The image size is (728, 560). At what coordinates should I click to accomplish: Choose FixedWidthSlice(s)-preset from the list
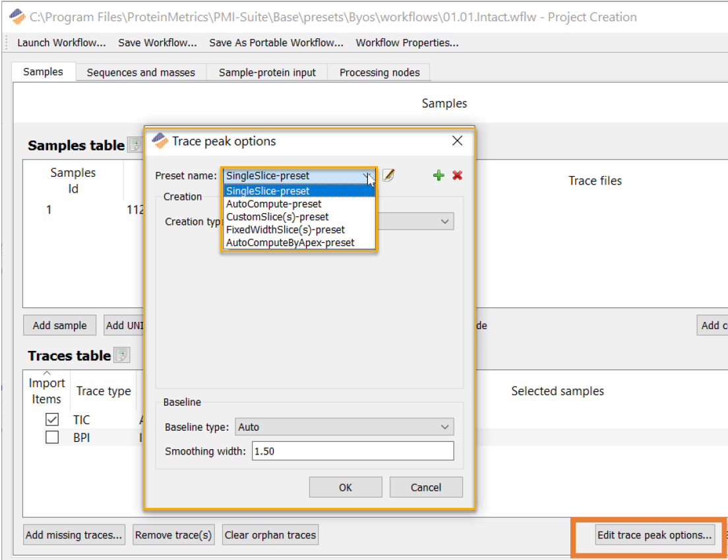299,230
